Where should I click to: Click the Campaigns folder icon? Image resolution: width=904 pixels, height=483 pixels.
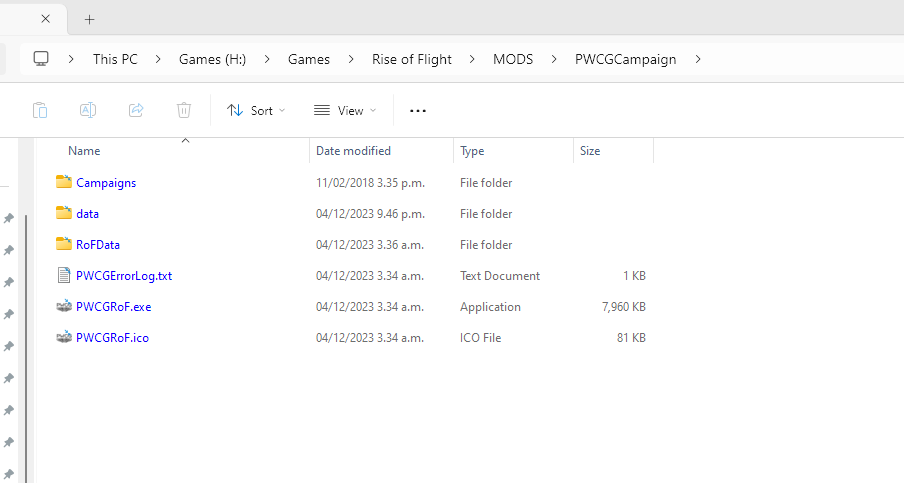[x=64, y=183]
